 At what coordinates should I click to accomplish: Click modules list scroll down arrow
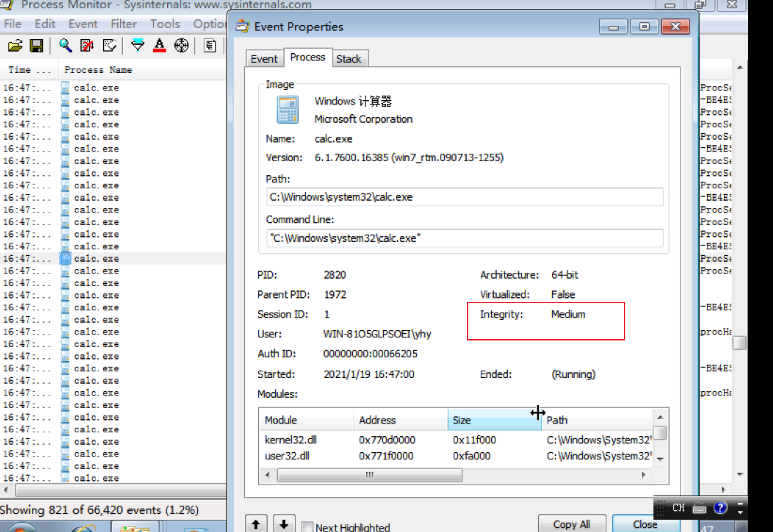[x=660, y=459]
